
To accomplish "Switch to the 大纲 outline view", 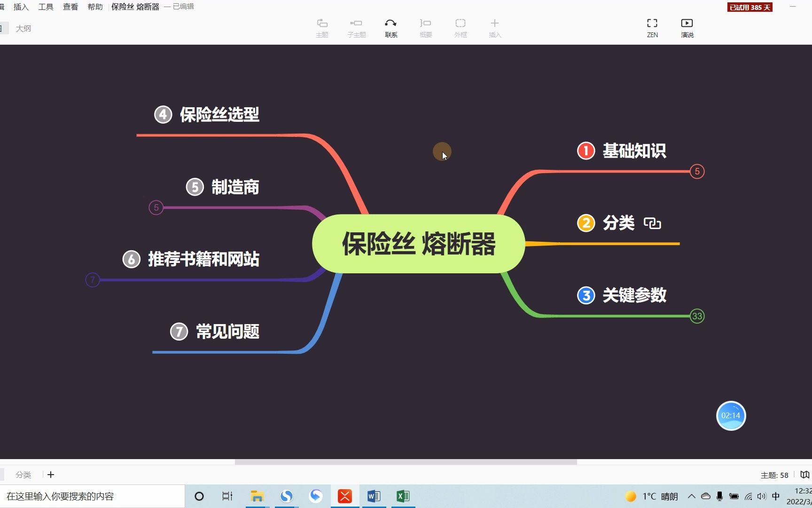I will (23, 28).
